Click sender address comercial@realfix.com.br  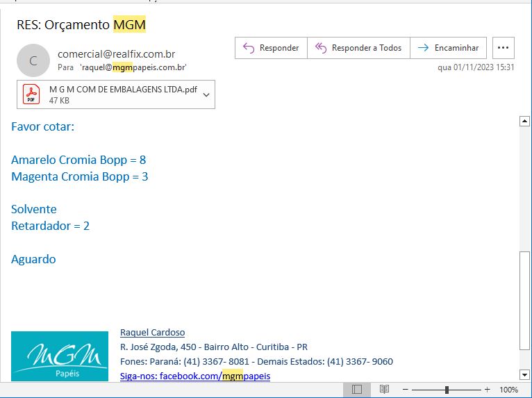coord(117,53)
